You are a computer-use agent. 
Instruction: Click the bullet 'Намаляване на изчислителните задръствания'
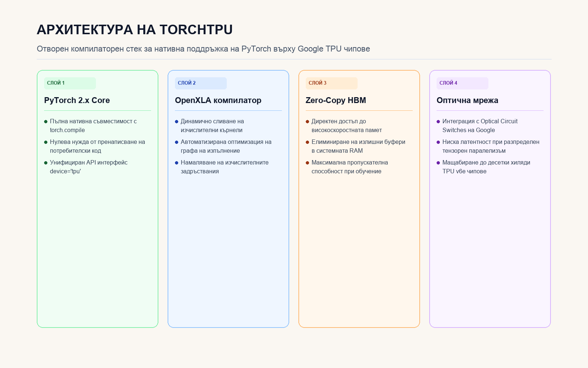point(222,167)
